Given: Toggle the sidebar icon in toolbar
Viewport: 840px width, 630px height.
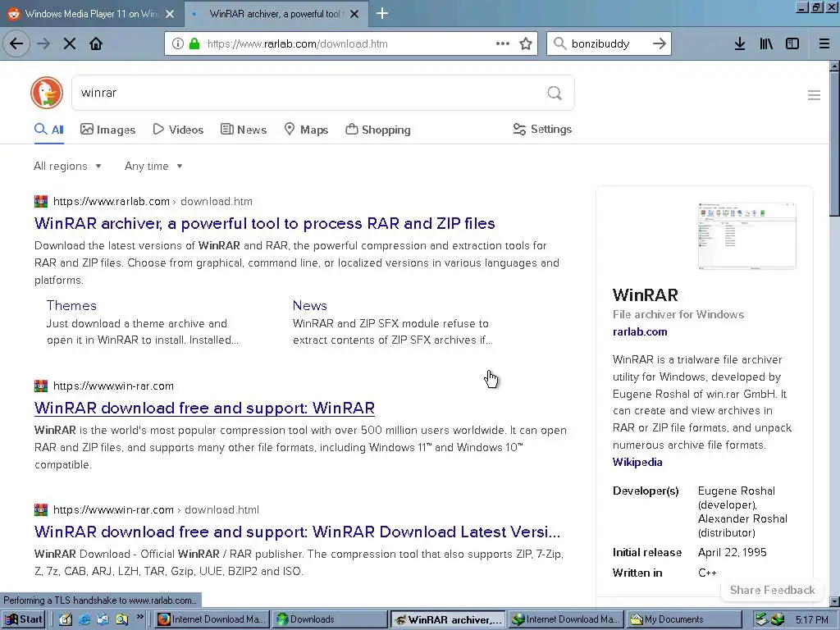Looking at the screenshot, I should (x=792, y=44).
